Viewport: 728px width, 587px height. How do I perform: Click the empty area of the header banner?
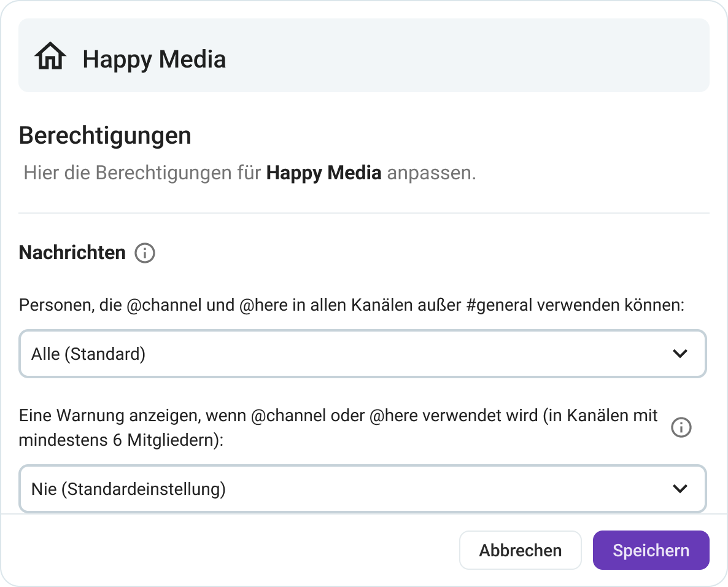(467, 55)
